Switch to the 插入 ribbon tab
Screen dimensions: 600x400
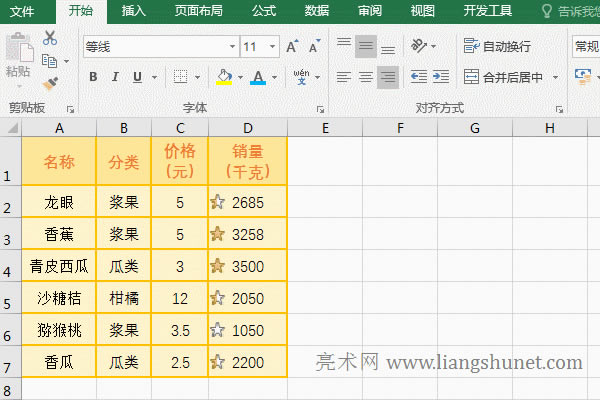coord(133,11)
